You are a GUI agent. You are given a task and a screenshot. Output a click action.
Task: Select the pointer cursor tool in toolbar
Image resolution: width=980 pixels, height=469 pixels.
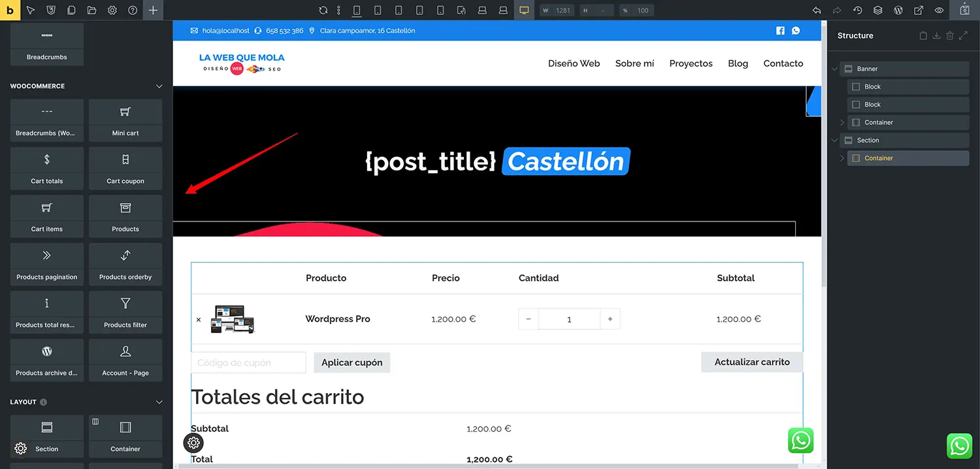(x=31, y=10)
